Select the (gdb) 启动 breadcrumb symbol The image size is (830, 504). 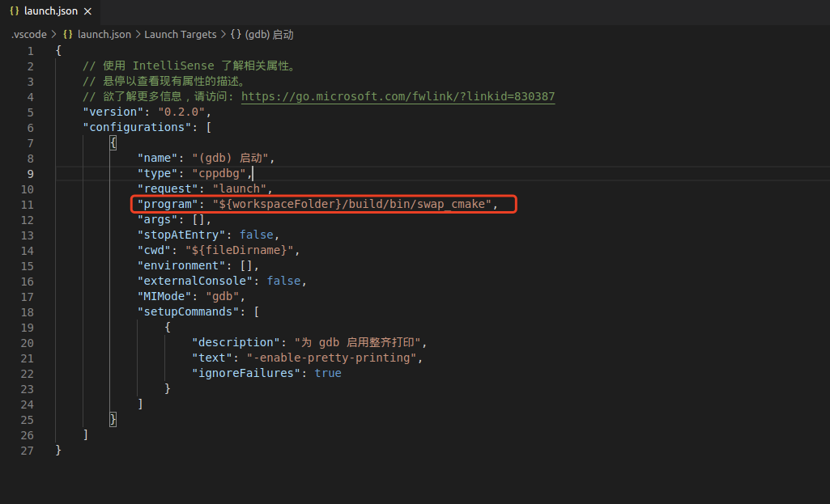[x=270, y=34]
